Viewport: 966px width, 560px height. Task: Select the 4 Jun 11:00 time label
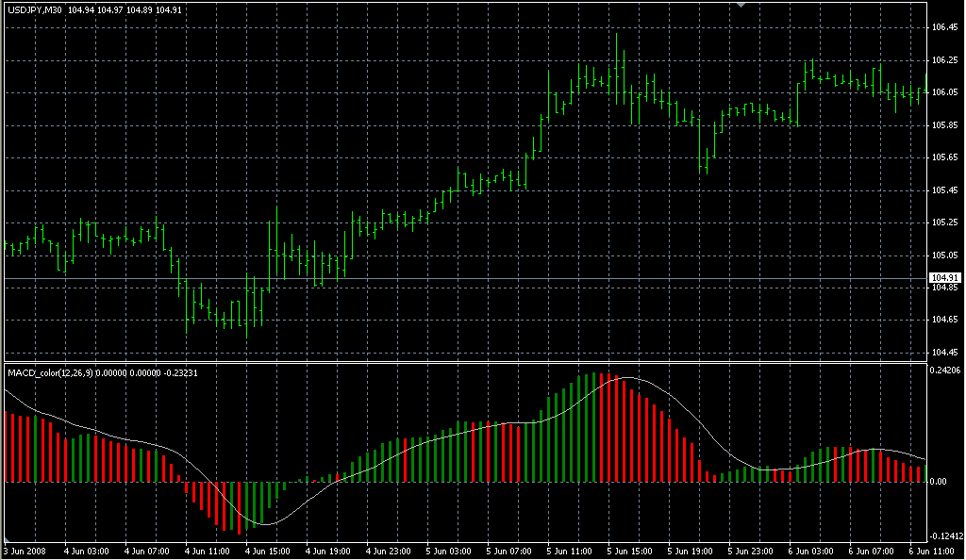[206, 551]
